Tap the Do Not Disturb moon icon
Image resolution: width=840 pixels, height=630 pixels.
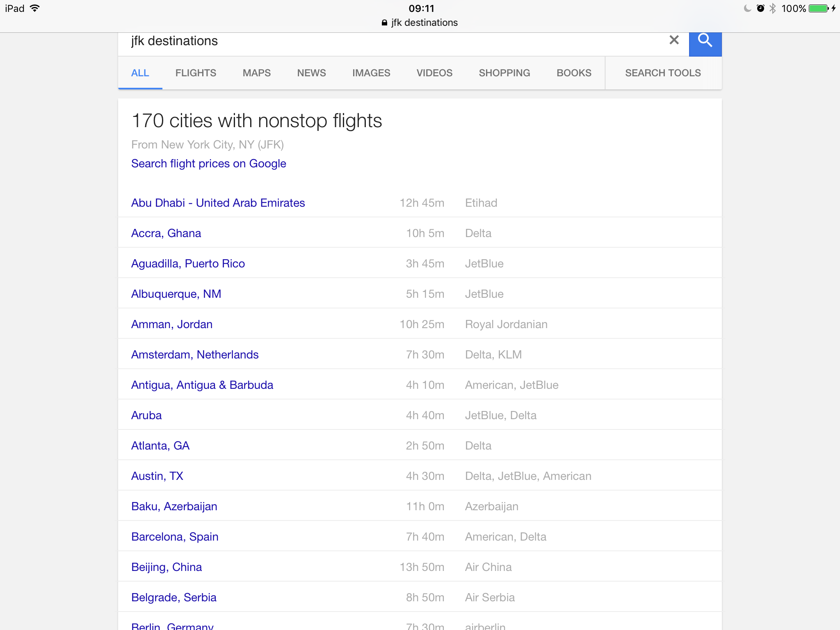(747, 9)
